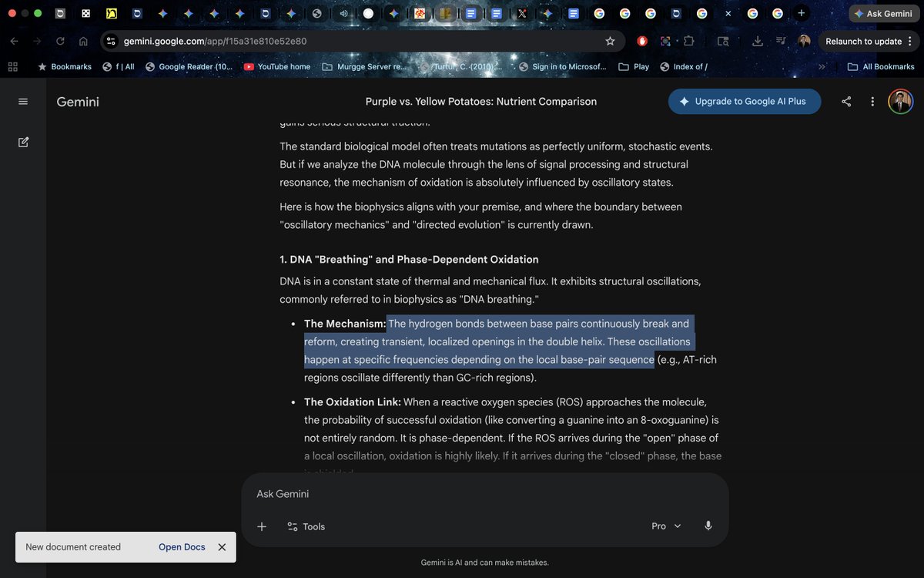Screen dimensions: 924x578
Task: Go to the browser home page icon
Action: click(x=83, y=42)
